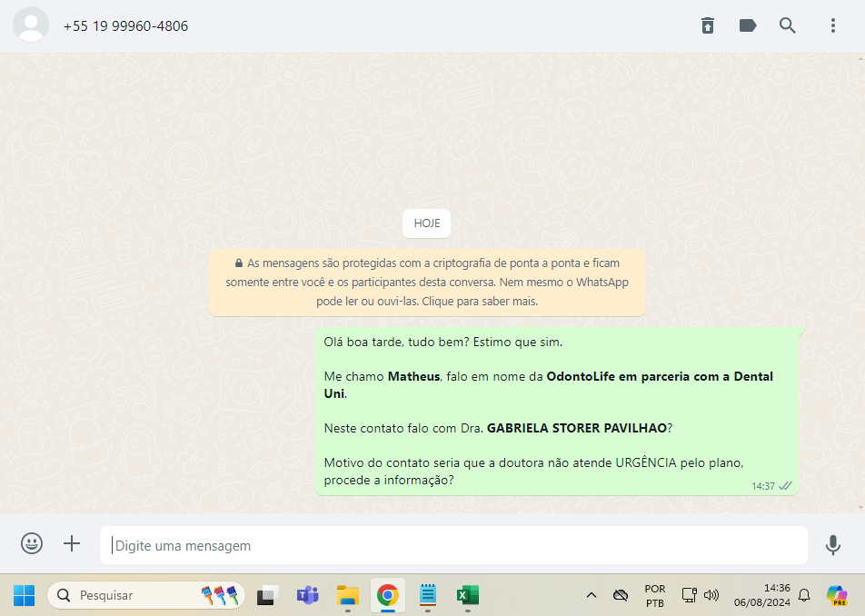Switch the POR PTB keyboard language indicator
The height and width of the screenshot is (616, 865).
pyautogui.click(x=655, y=596)
